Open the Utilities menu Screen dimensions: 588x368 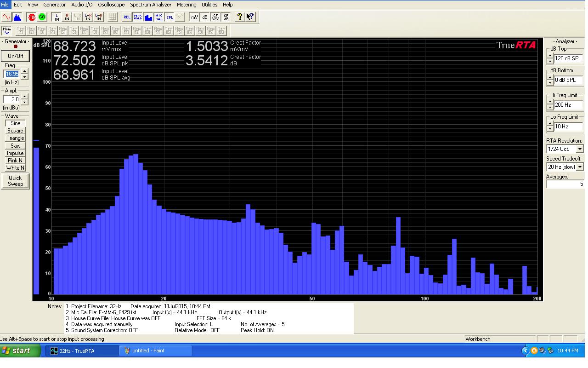[x=209, y=5]
